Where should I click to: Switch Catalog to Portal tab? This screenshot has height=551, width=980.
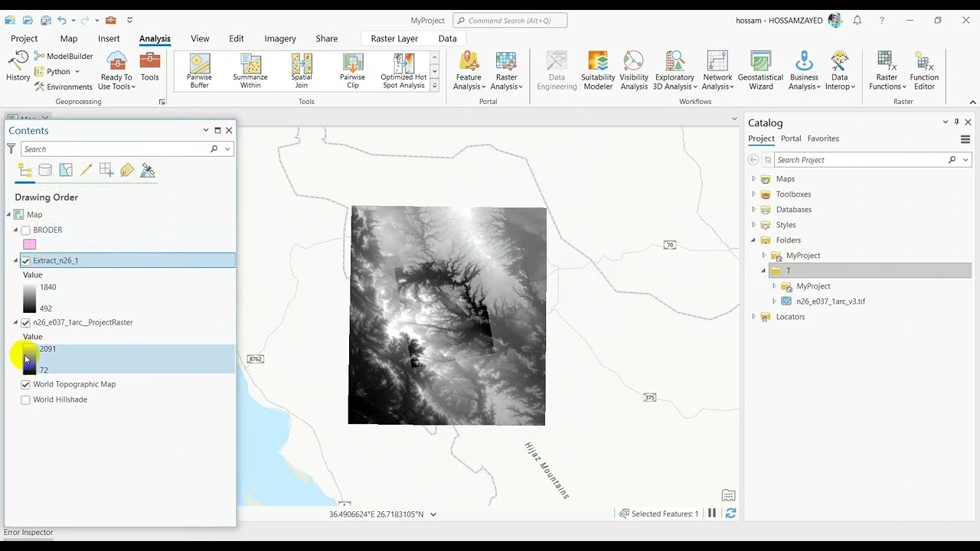click(791, 139)
